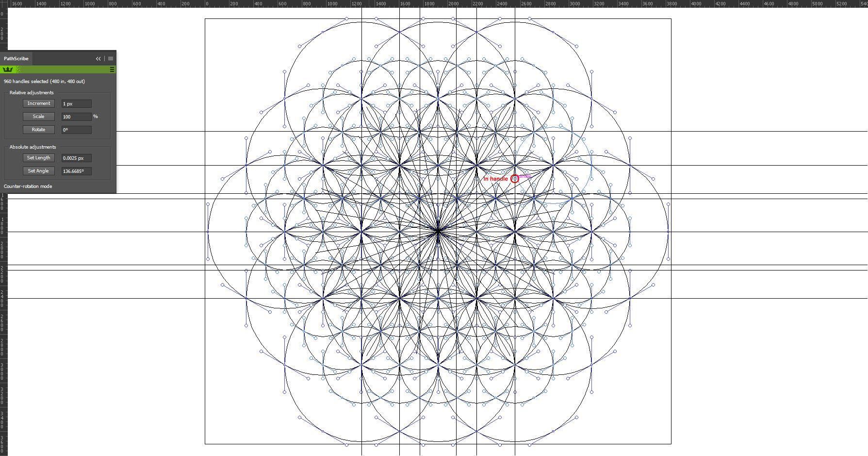This screenshot has height=456, width=868.
Task: Apply the Set Angle adjustment
Action: 38,170
